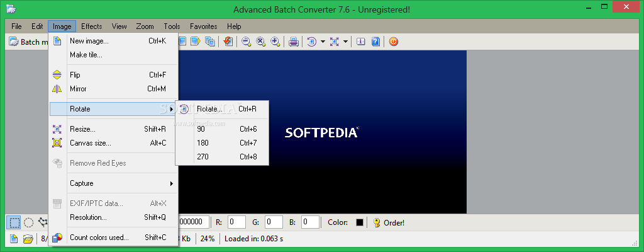Open the Favorites menu
This screenshot has width=644, height=252.
[x=204, y=26]
